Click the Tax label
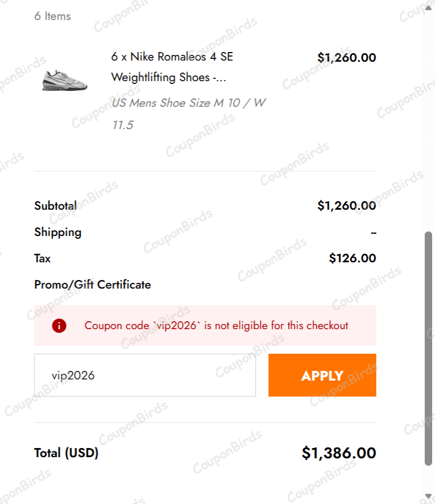 click(x=42, y=258)
